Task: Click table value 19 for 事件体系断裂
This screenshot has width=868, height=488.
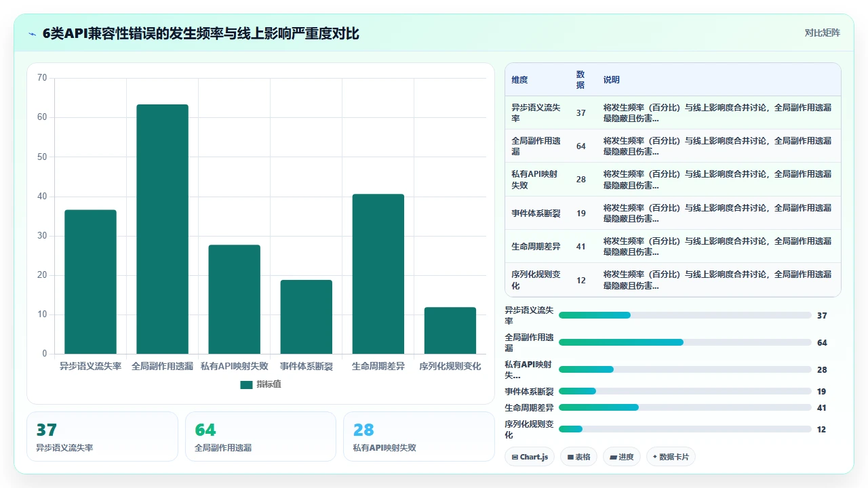Action: coord(581,213)
